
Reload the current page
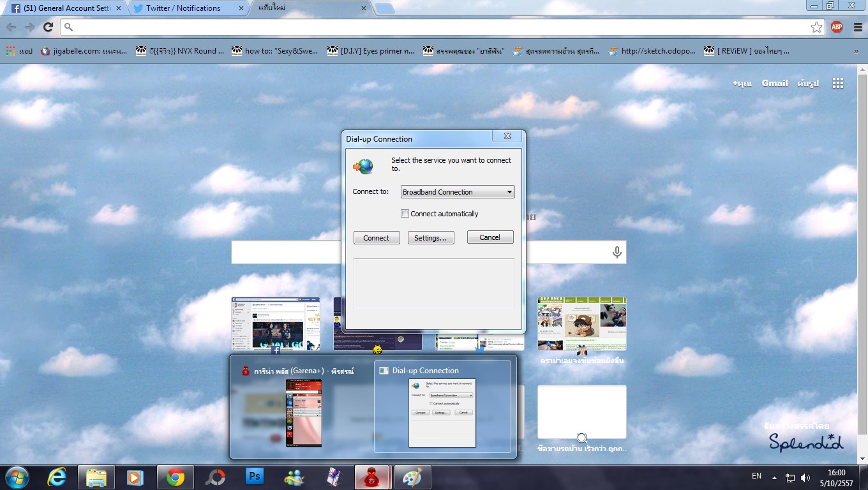[x=48, y=27]
